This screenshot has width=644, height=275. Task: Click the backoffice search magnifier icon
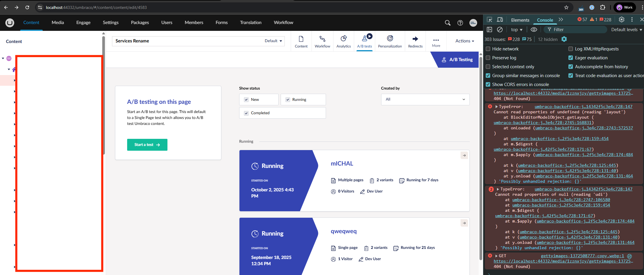click(448, 23)
